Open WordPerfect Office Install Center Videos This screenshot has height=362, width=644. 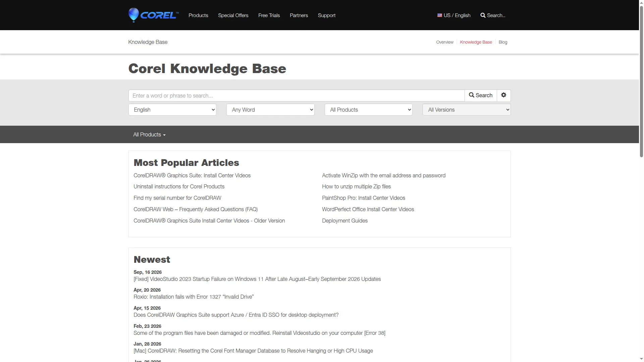pyautogui.click(x=368, y=209)
